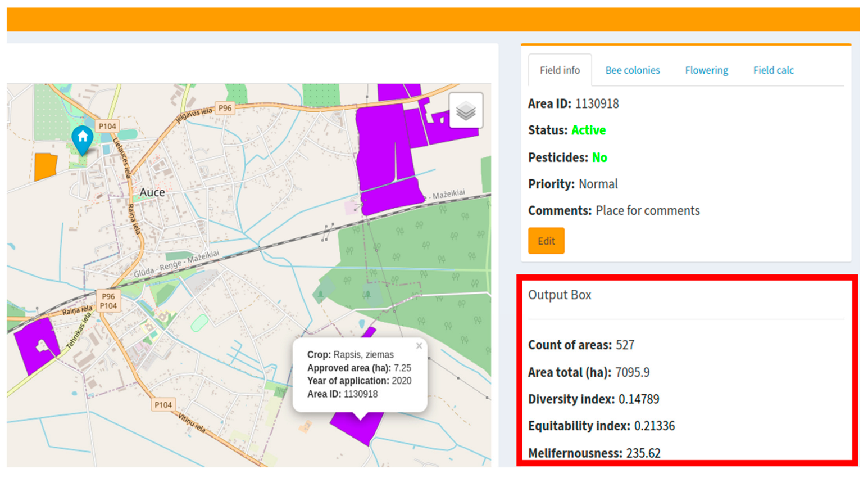
Task: Open the map layers control
Action: [465, 111]
